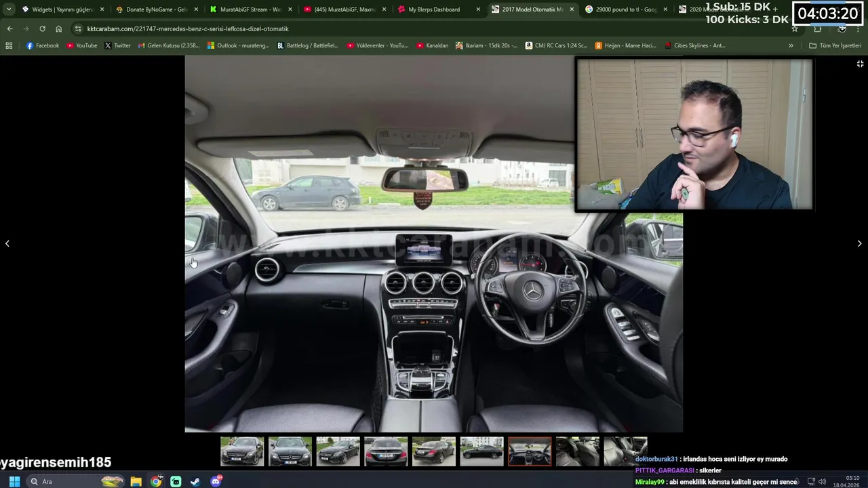This screenshot has width=868, height=488.
Task: Click the taskbar Ara search box
Action: pyautogui.click(x=76, y=481)
